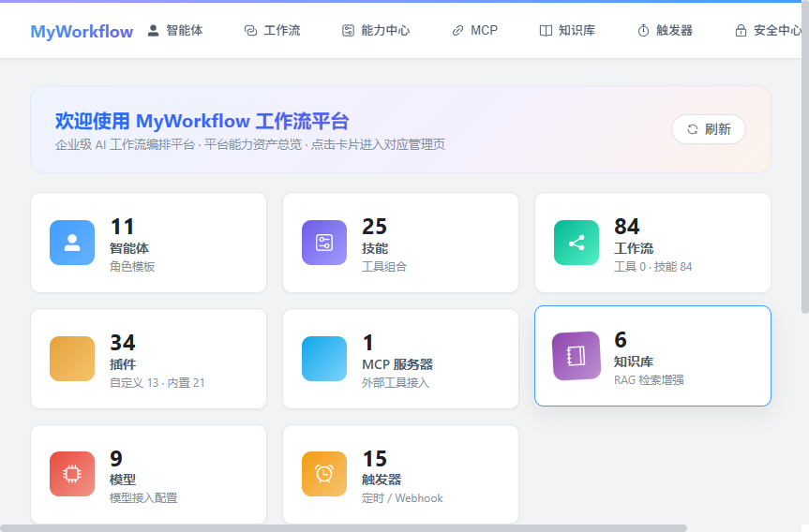Click the orange 插件 card icon
Viewport: 809px width, 532px height.
pyautogui.click(x=72, y=359)
